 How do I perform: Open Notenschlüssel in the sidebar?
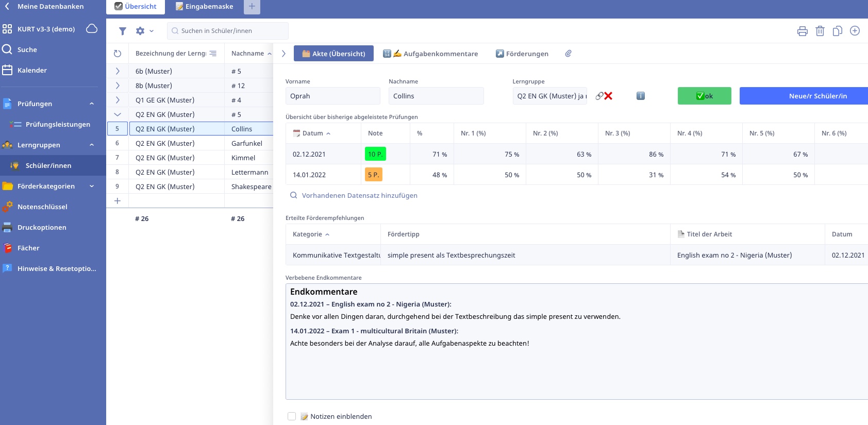pos(42,207)
